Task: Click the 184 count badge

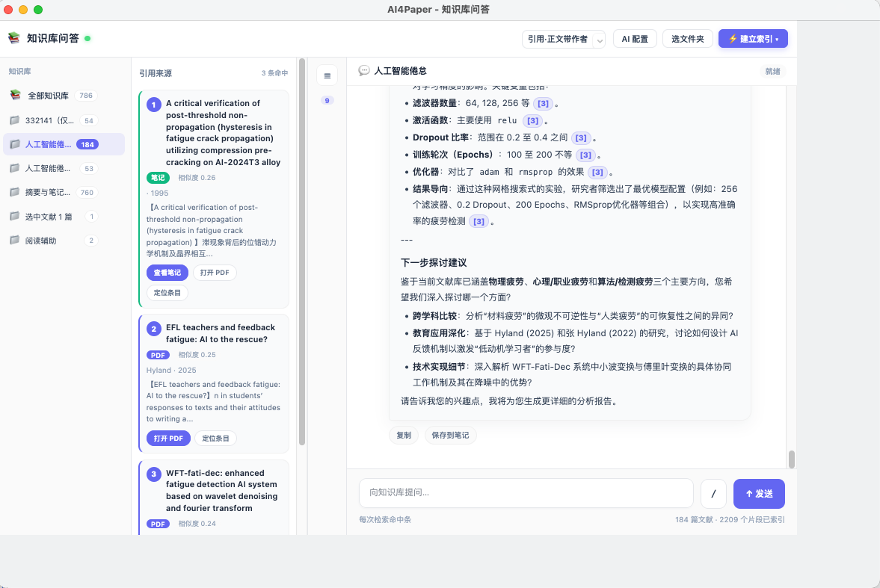Action: coord(87,144)
